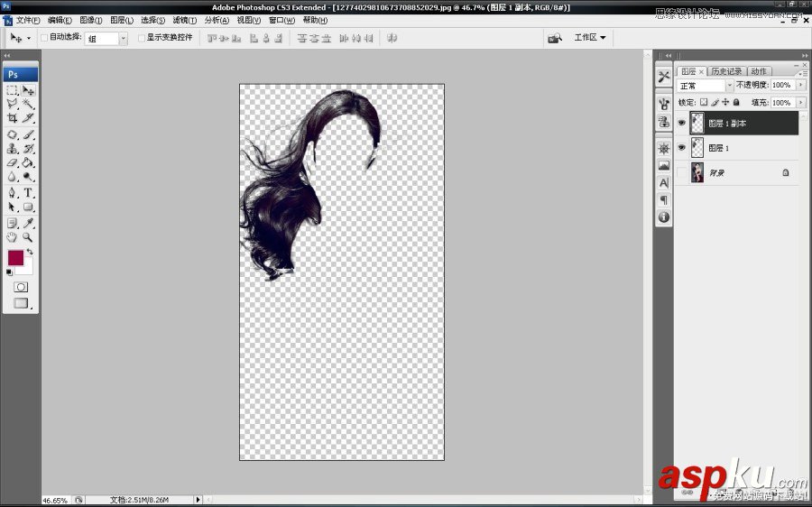Open the 工作区 workspace dropdown
This screenshot has width=812, height=507.
tap(590, 38)
